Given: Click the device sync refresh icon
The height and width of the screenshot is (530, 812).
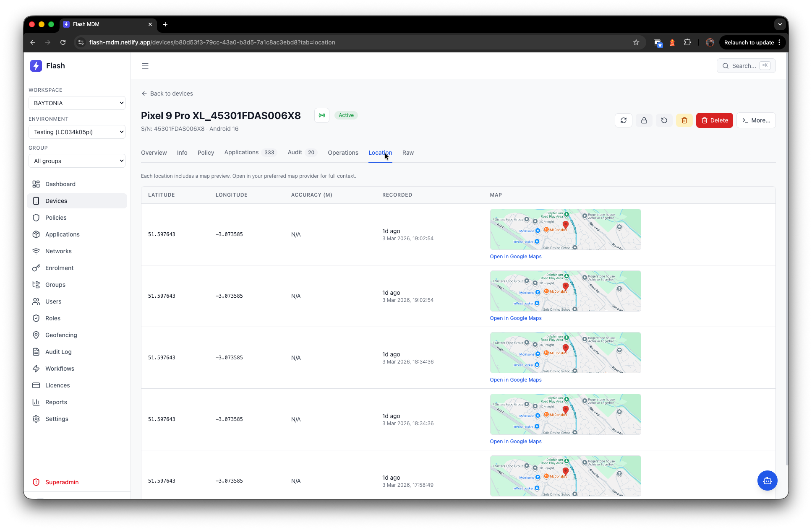Looking at the screenshot, I should (623, 120).
